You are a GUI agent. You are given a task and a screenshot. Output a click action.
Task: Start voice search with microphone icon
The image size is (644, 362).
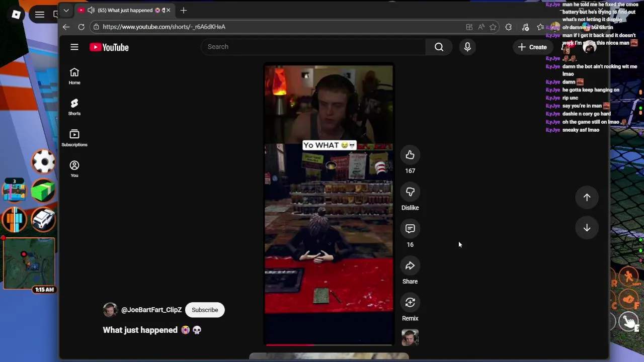(467, 47)
